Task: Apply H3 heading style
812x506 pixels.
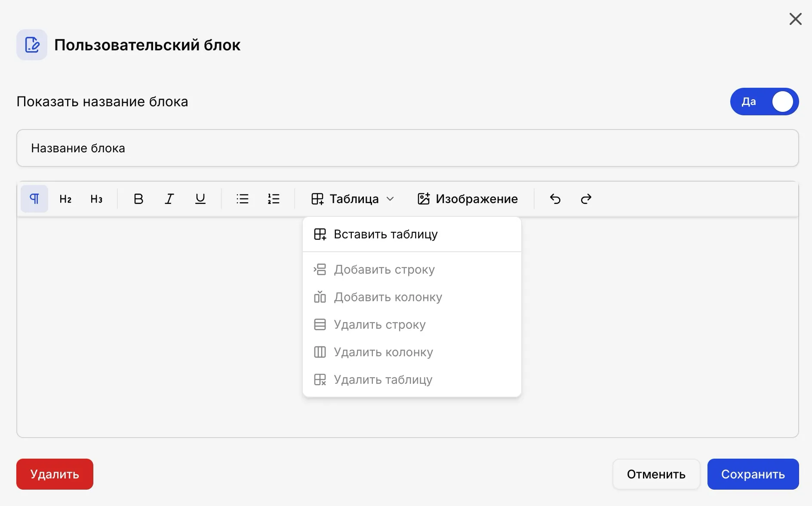Action: pos(96,199)
